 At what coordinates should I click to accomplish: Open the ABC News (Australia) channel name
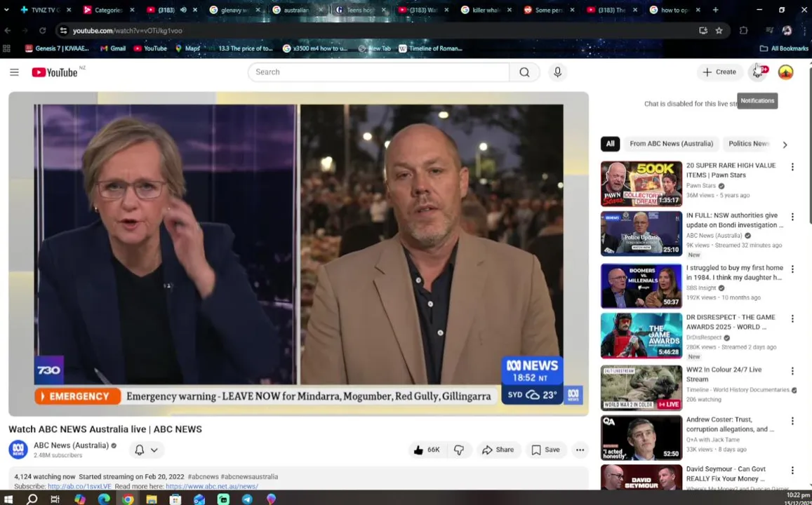(x=71, y=445)
